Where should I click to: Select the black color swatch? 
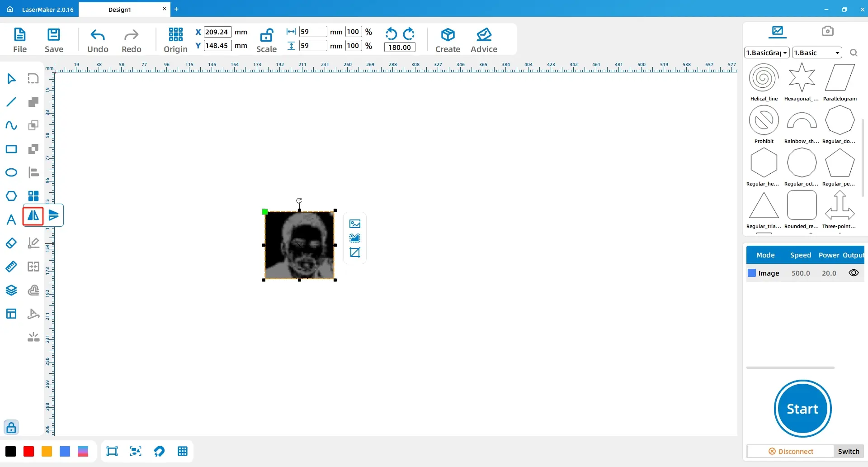coord(10,451)
